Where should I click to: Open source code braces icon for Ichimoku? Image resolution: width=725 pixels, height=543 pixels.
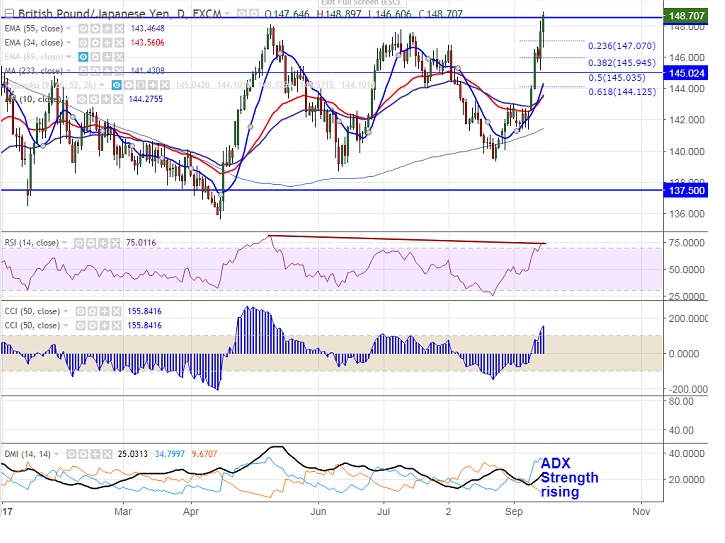pyautogui.click(x=141, y=85)
